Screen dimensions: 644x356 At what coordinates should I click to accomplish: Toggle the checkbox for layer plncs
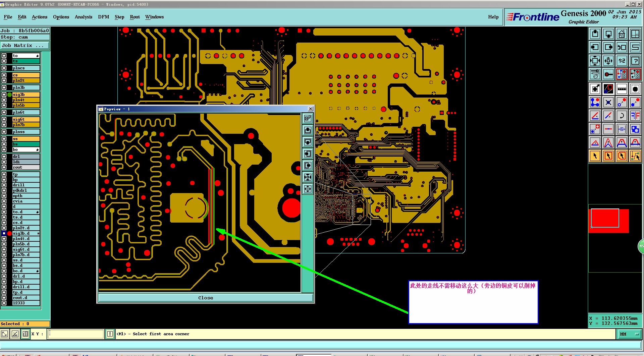[x=4, y=68]
